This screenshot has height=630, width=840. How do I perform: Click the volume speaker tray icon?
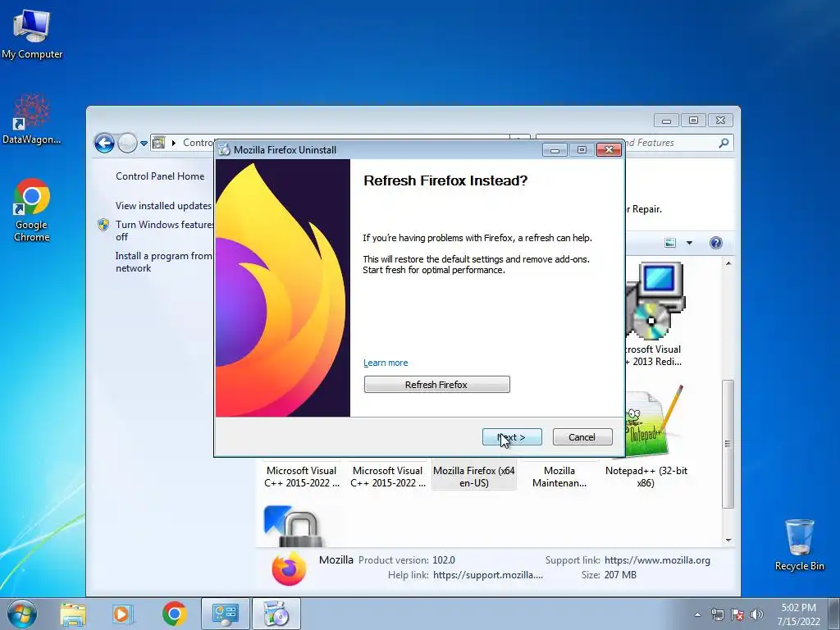[757, 615]
